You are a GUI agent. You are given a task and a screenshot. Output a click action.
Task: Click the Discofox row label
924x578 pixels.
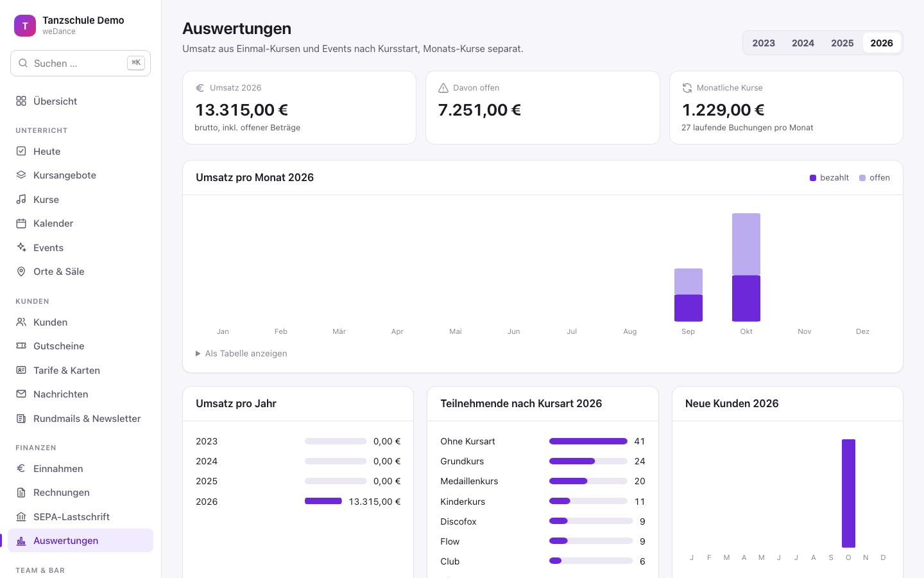pyautogui.click(x=458, y=521)
